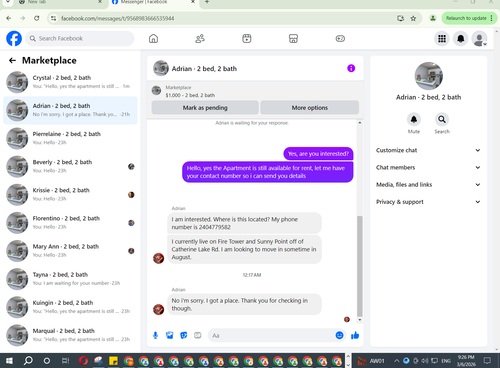
Task: Click the browser back arrow
Action: click(9, 18)
